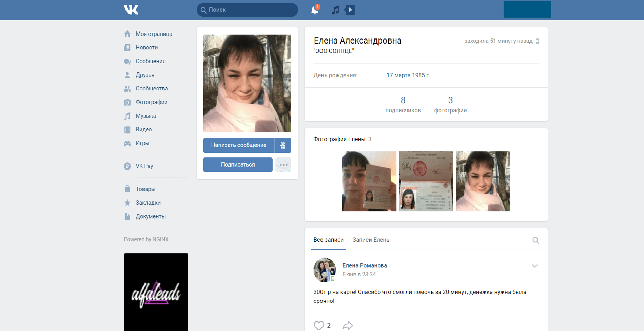Open the music note player icon
The image size is (644, 331).
tap(335, 10)
